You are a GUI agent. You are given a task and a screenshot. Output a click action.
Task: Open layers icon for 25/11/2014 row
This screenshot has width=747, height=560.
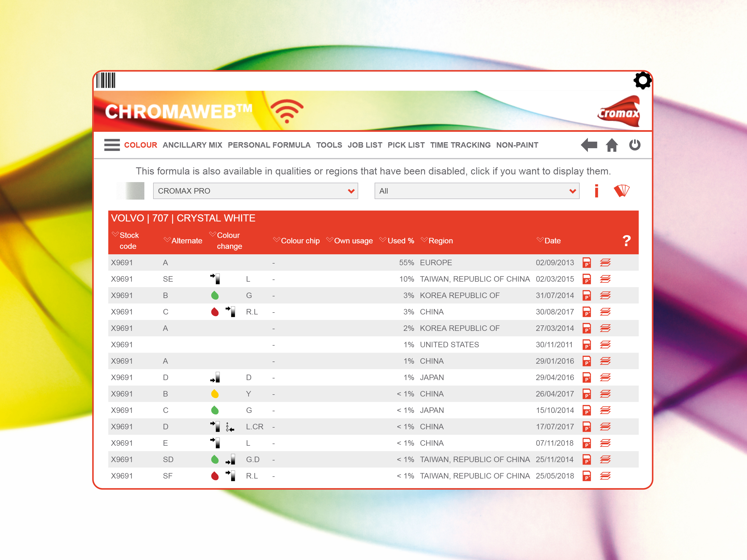click(605, 459)
